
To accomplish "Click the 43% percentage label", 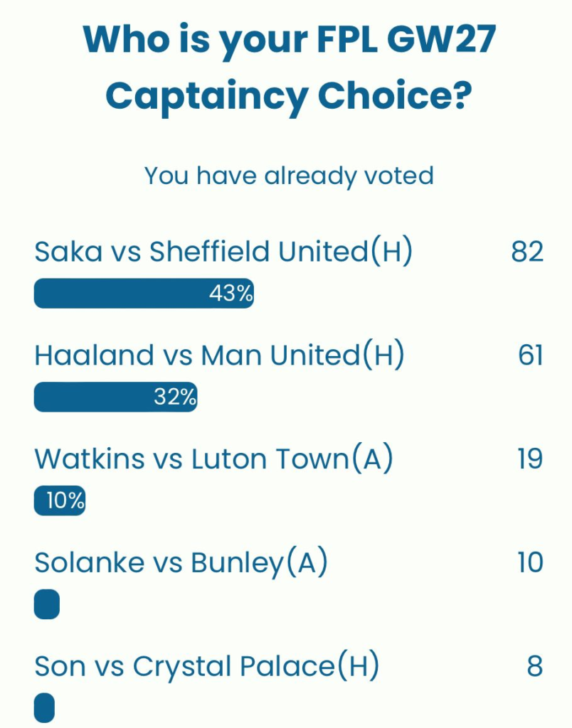I will pyautogui.click(x=235, y=292).
